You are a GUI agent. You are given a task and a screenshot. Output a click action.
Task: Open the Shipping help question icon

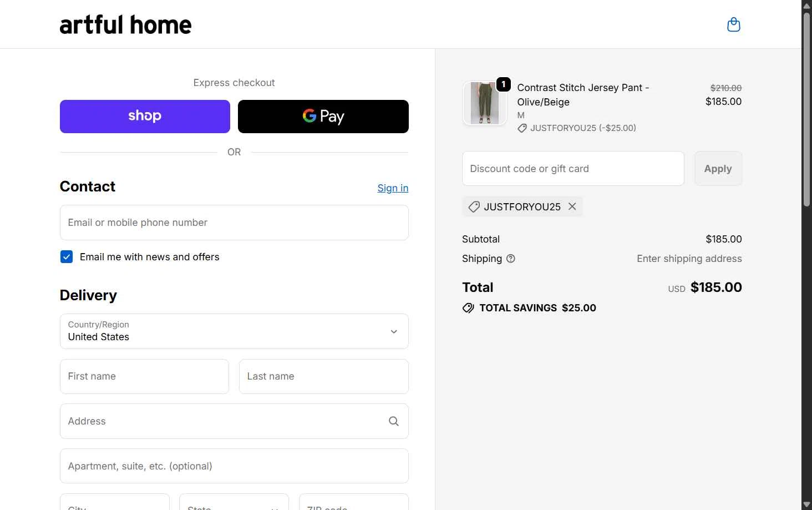(x=511, y=259)
